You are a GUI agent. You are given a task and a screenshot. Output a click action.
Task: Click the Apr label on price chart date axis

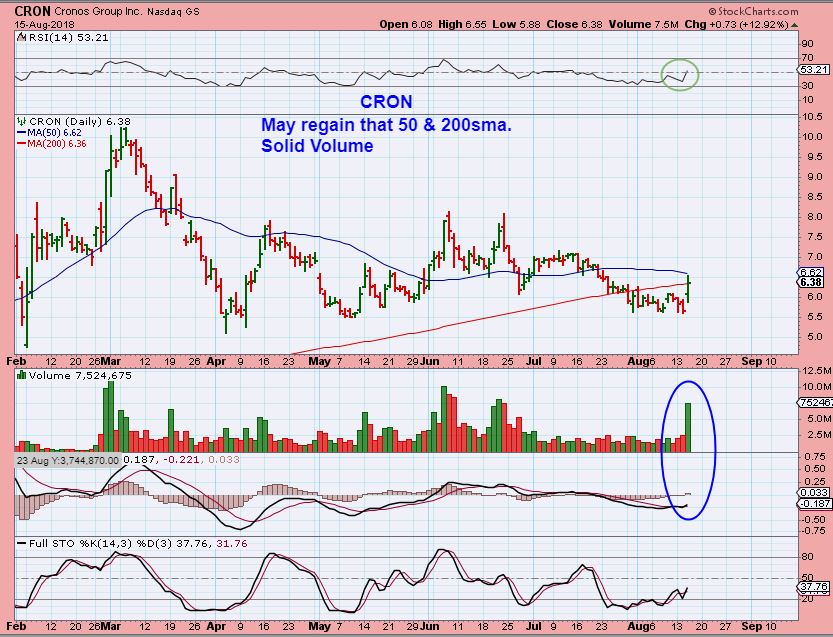[216, 361]
